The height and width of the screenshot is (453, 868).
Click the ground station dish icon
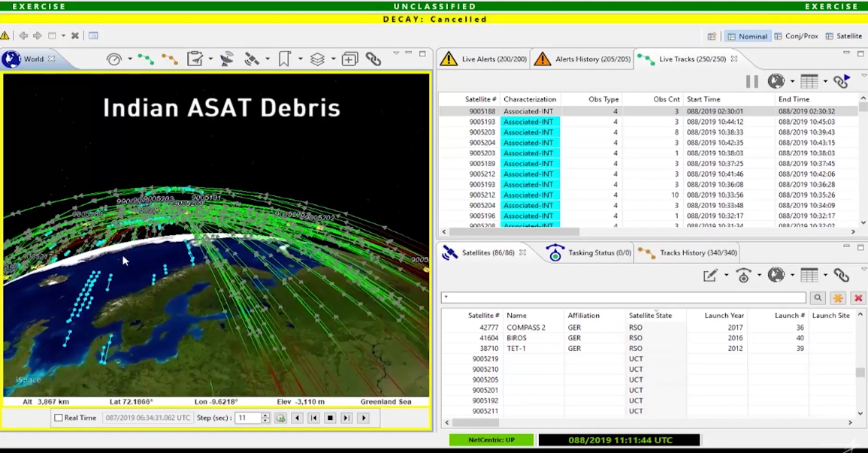[x=226, y=59]
